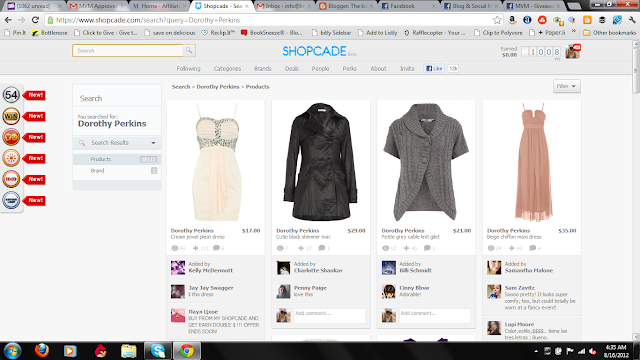Click the Shopcade search input field
Viewport: 640px width, 360px height.
pos(128,51)
